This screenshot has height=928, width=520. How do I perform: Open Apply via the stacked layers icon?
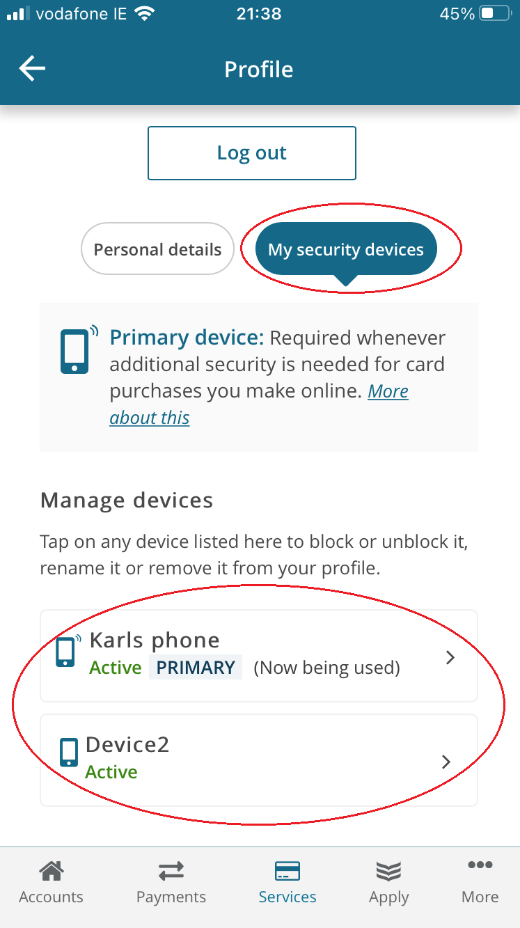point(389,871)
